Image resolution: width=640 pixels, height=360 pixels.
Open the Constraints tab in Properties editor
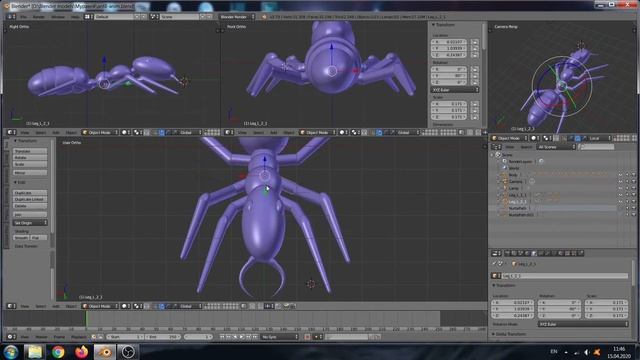(541, 253)
